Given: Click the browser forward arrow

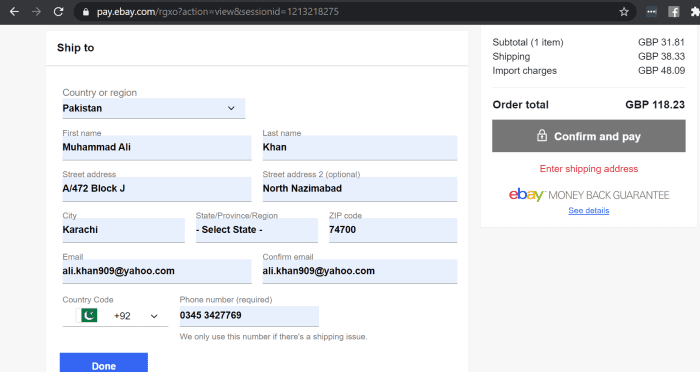Looking at the screenshot, I should point(36,12).
